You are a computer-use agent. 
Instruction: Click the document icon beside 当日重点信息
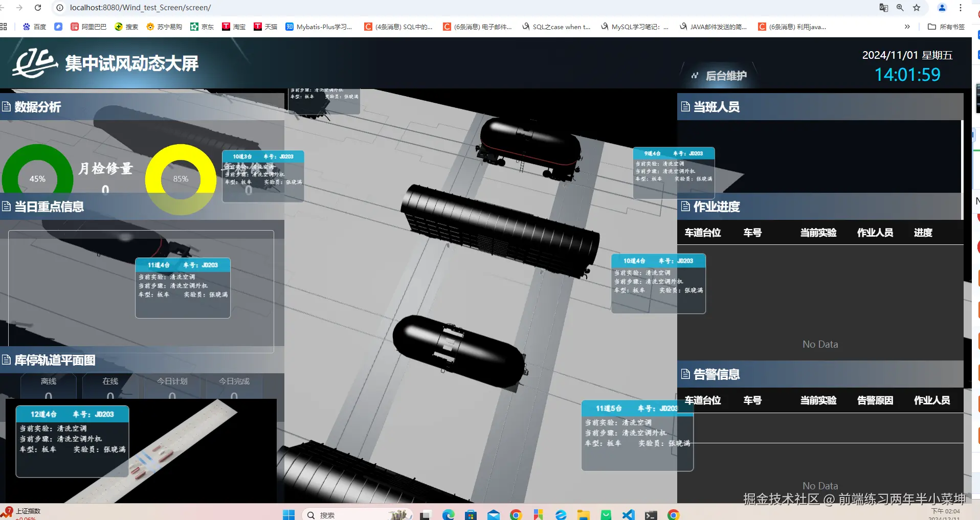6,207
